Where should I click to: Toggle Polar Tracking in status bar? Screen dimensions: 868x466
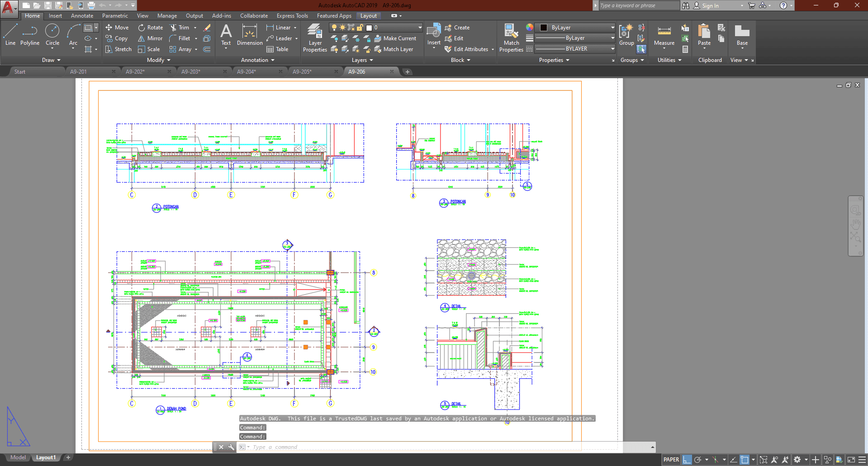pyautogui.click(x=698, y=460)
